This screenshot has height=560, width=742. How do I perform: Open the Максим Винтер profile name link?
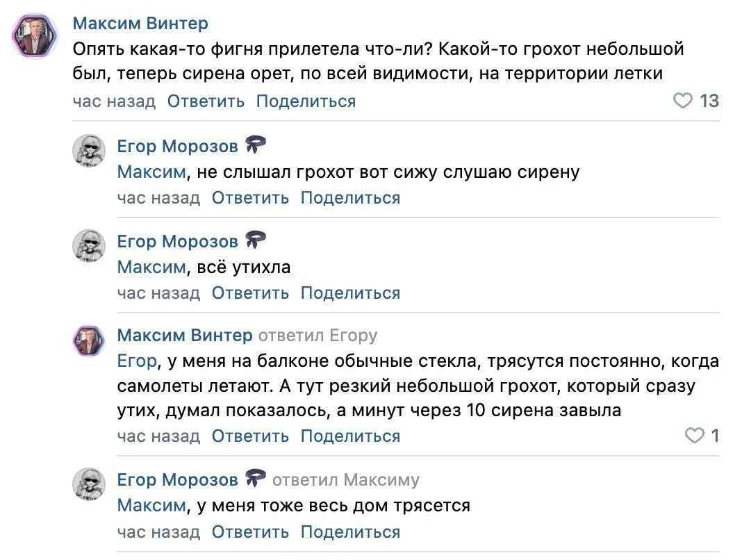tap(140, 23)
